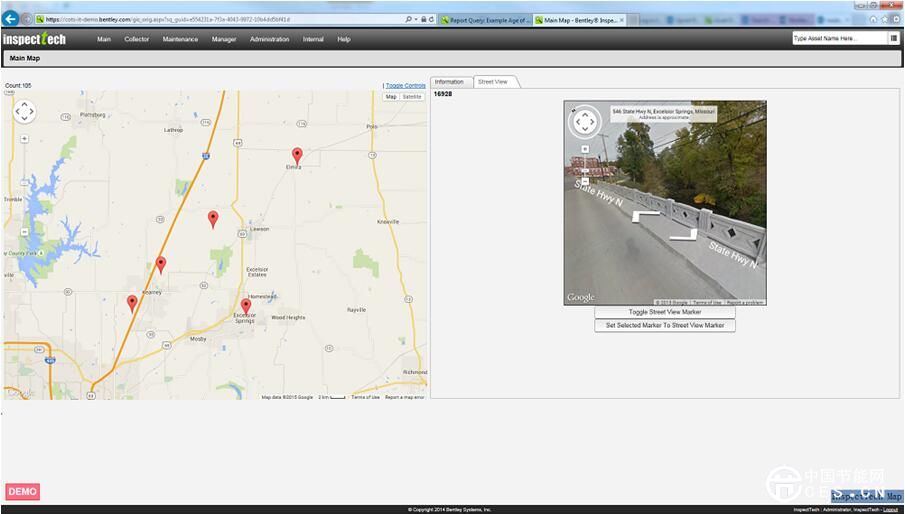Click Set Selected Marker To Street View Marker
The image size is (905, 514).
point(665,326)
